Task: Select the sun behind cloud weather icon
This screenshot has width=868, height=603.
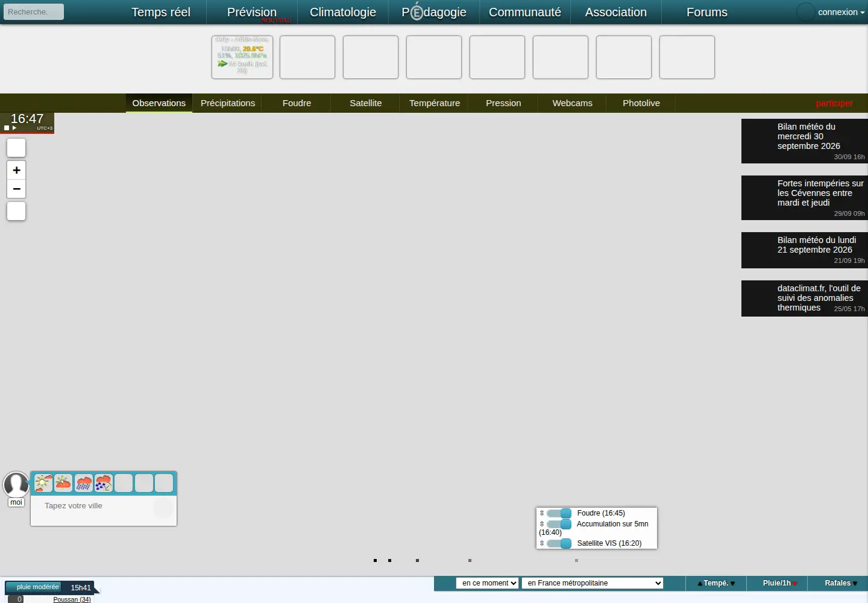Action: [63, 483]
